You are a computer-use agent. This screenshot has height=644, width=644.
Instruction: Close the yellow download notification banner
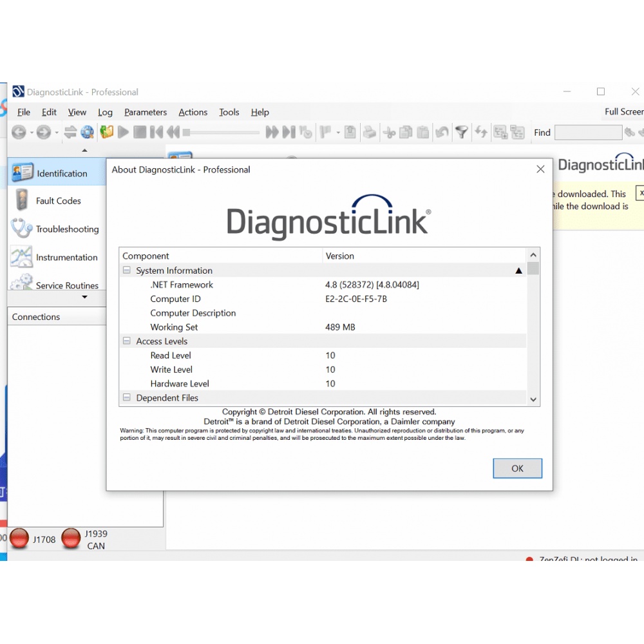tap(640, 193)
